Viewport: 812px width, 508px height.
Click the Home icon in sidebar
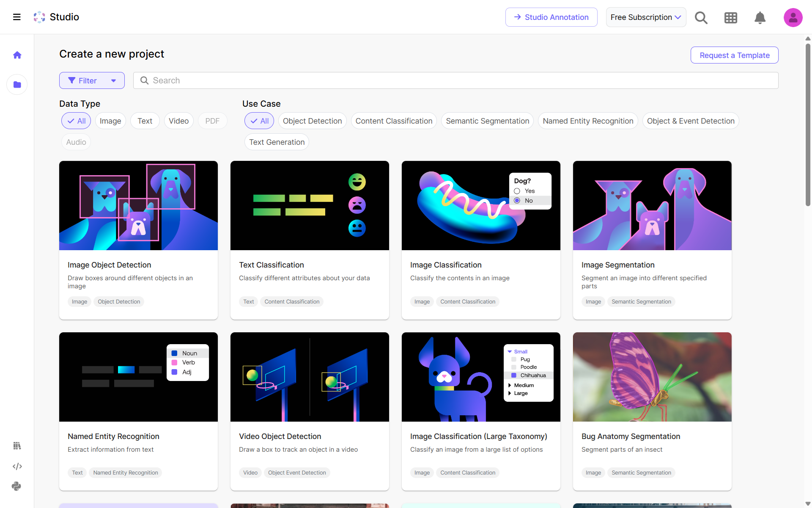point(17,55)
